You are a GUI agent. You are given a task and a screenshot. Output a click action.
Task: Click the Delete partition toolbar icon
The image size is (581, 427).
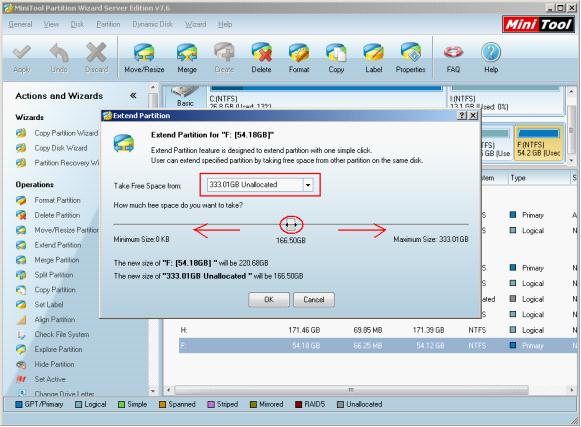(261, 58)
